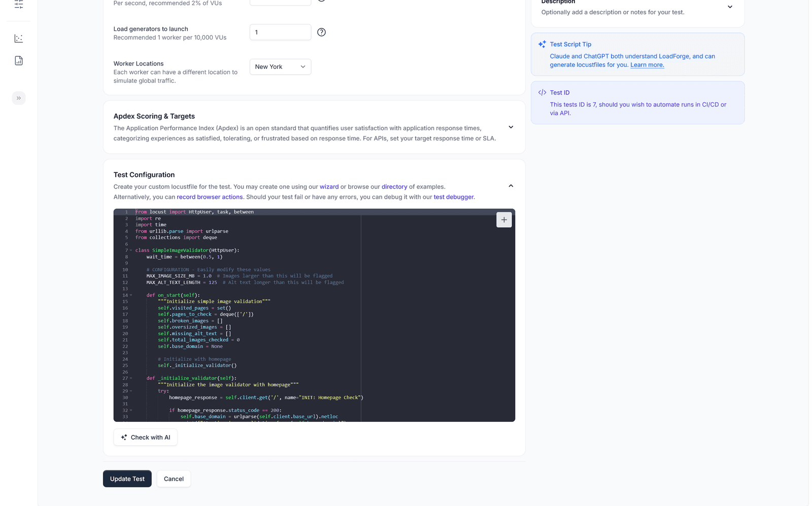Click the Update Test button
Screen dimensions: 812x506
tap(127, 479)
